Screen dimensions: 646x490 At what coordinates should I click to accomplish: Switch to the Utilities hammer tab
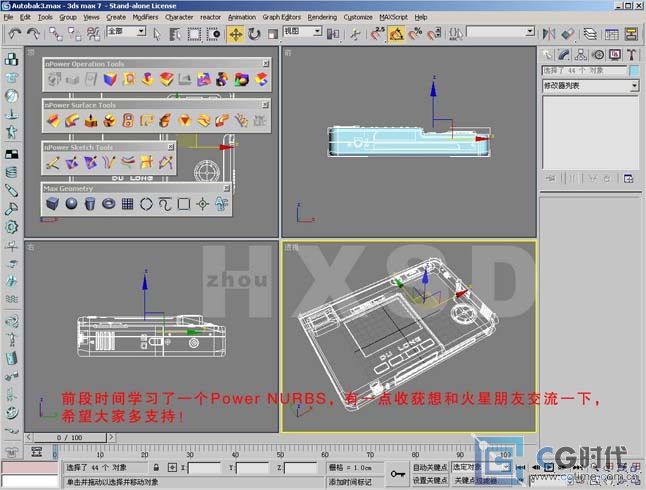[x=631, y=54]
